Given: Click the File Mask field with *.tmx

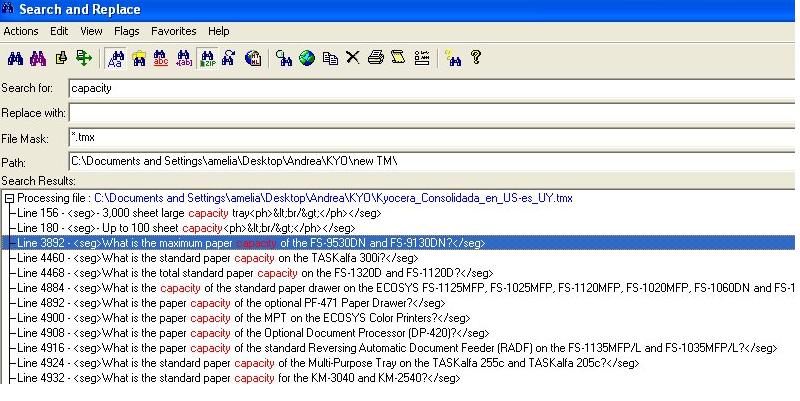Looking at the screenshot, I should [432, 137].
